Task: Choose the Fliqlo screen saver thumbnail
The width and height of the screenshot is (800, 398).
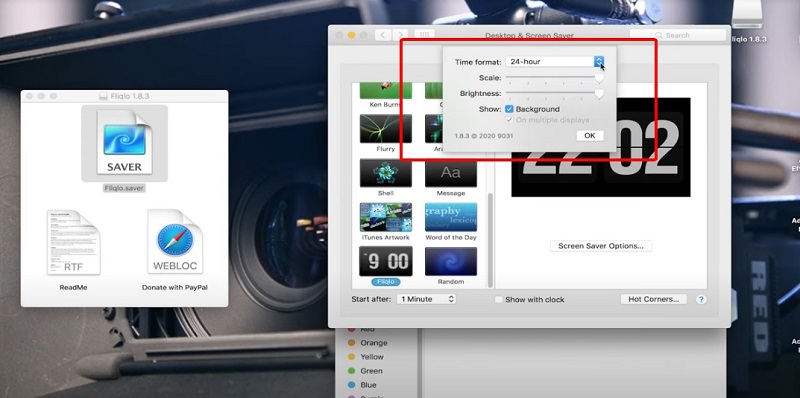Action: pyautogui.click(x=386, y=261)
